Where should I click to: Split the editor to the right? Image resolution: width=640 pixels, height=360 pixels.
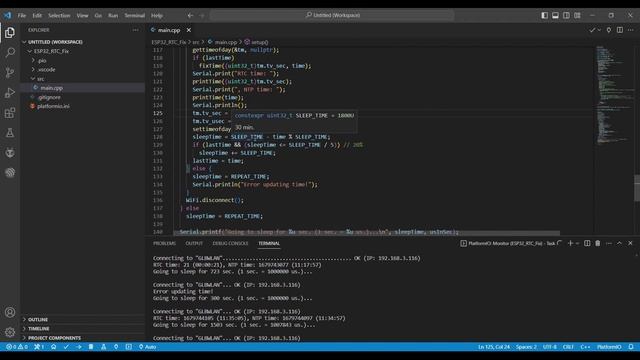point(620,30)
